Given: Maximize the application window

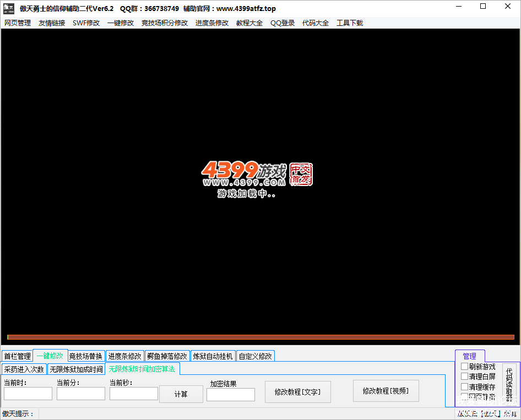Looking at the screenshot, I should tap(483, 6).
